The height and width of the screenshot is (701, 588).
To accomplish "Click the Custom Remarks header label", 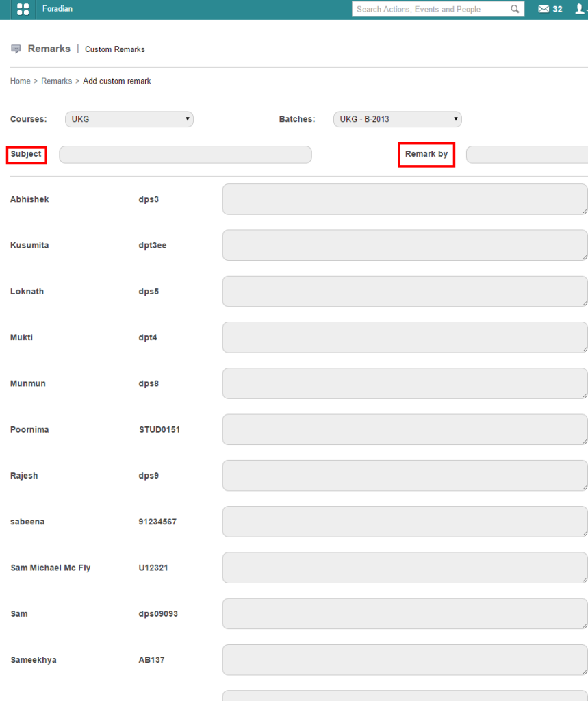I will click(115, 49).
